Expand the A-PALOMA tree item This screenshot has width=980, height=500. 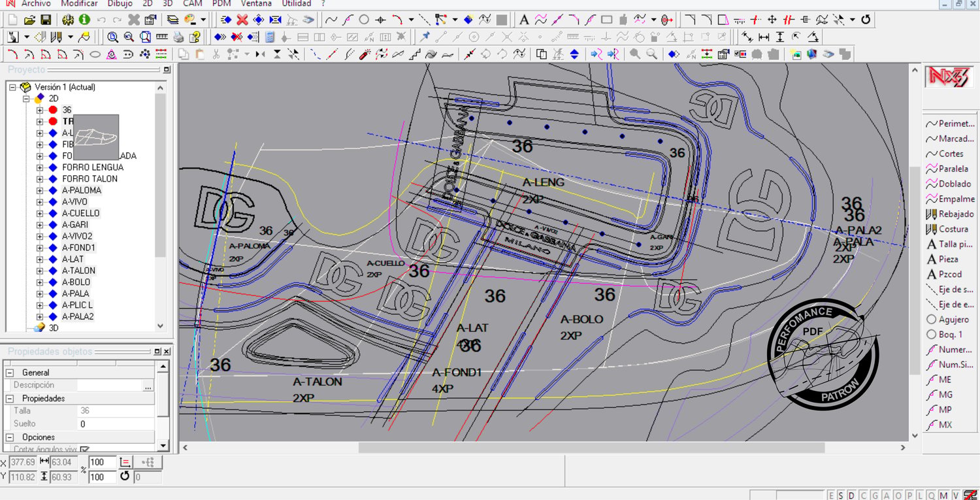pyautogui.click(x=40, y=190)
